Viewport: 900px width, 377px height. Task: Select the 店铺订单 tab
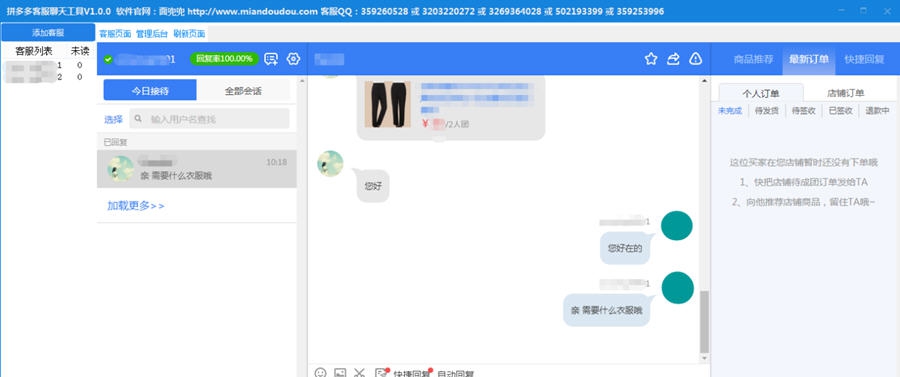click(845, 93)
